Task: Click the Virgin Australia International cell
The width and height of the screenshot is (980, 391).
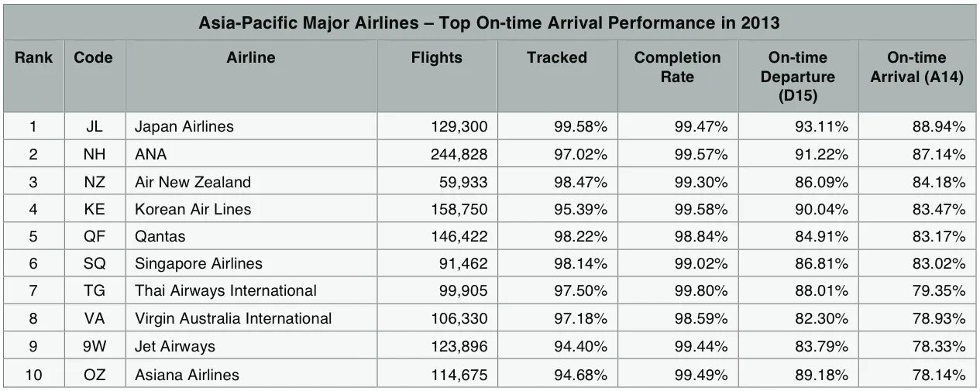Action: 233,319
